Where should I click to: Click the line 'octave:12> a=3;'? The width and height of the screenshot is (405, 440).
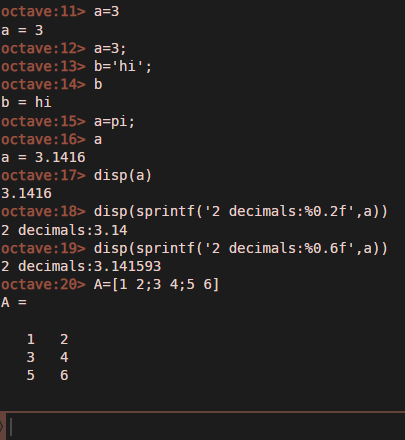64,49
